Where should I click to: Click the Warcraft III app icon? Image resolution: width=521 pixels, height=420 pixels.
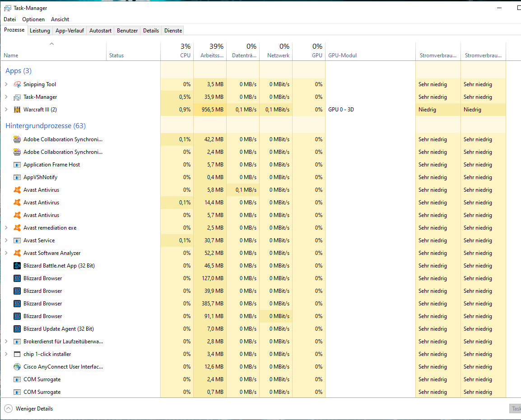tap(17, 110)
